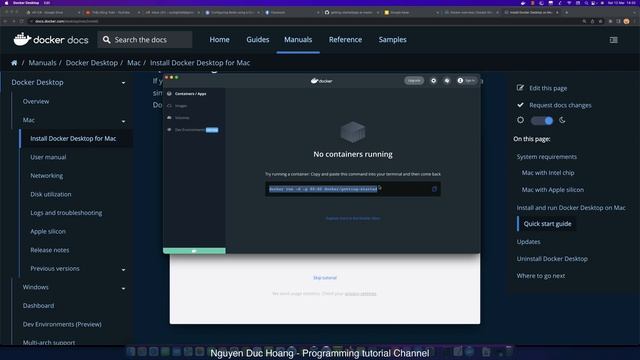Click the moon dark-mode icon
This screenshot has height=360, width=640.
click(562, 120)
